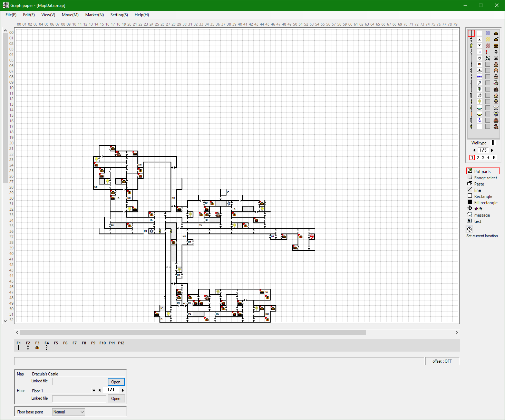Click Open beside the Floor linked file

pos(116,398)
